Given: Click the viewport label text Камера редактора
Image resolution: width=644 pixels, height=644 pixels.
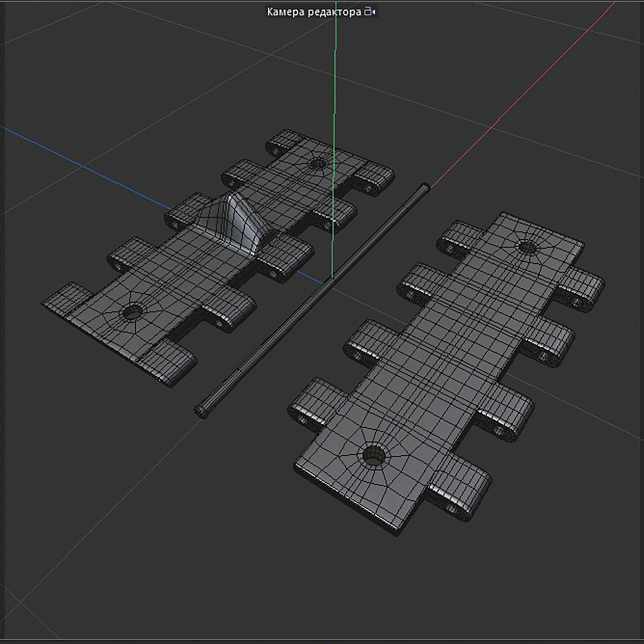Looking at the screenshot, I should (x=315, y=11).
